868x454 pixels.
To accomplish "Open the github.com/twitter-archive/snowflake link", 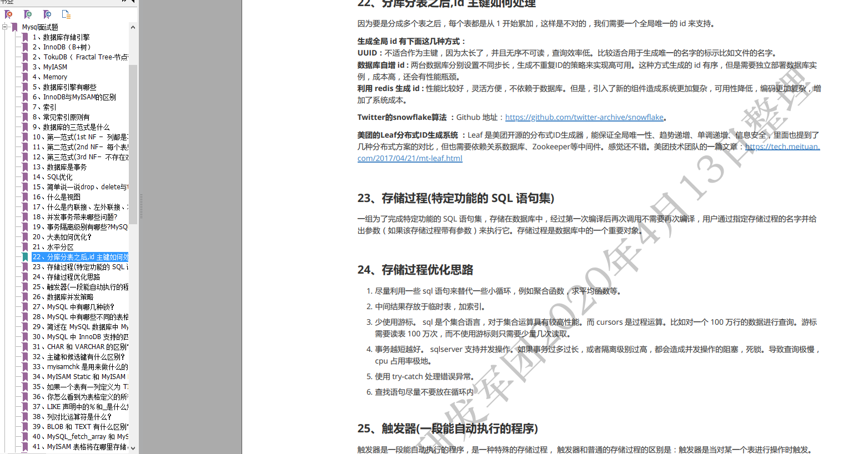I will pos(584,117).
